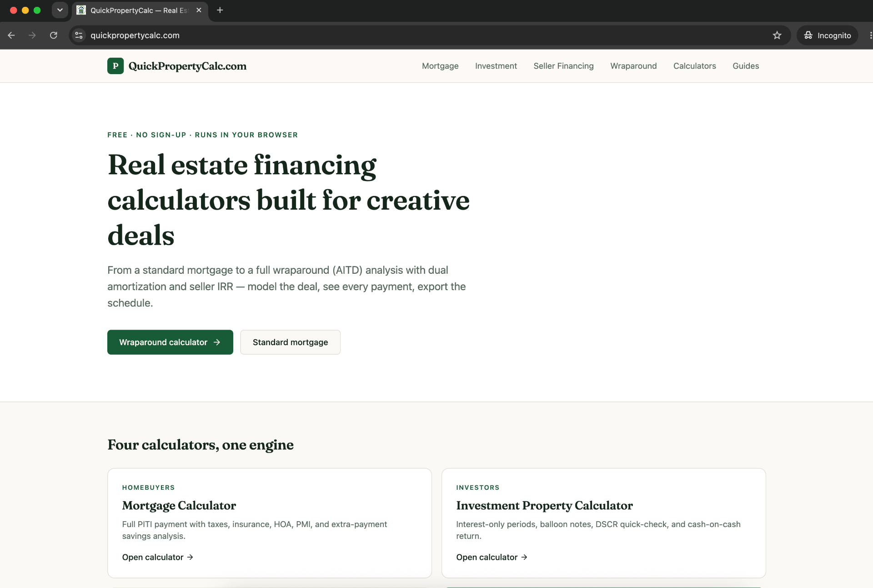The width and height of the screenshot is (873, 588).
Task: Open site information icon in the address bar
Action: tap(79, 35)
